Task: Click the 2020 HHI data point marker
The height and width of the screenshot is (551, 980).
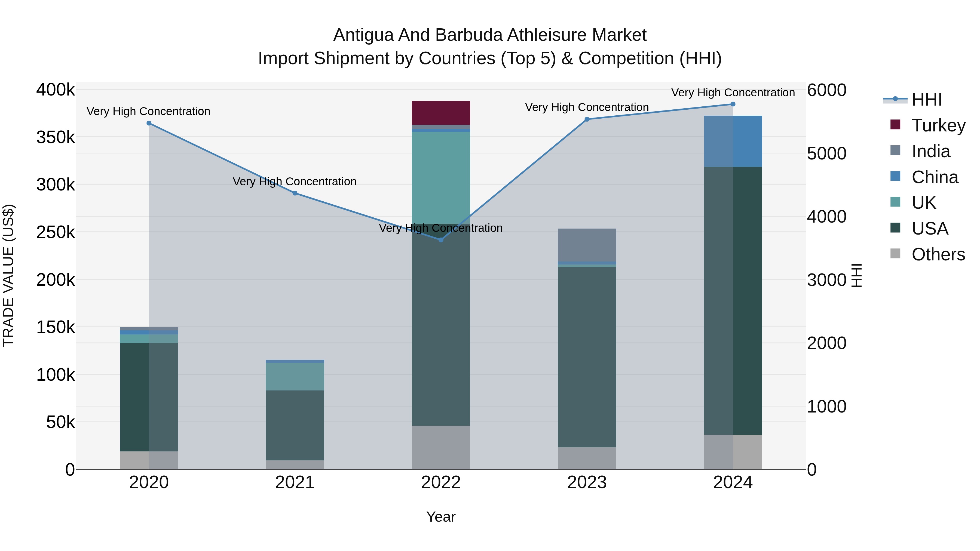Action: 149,123
